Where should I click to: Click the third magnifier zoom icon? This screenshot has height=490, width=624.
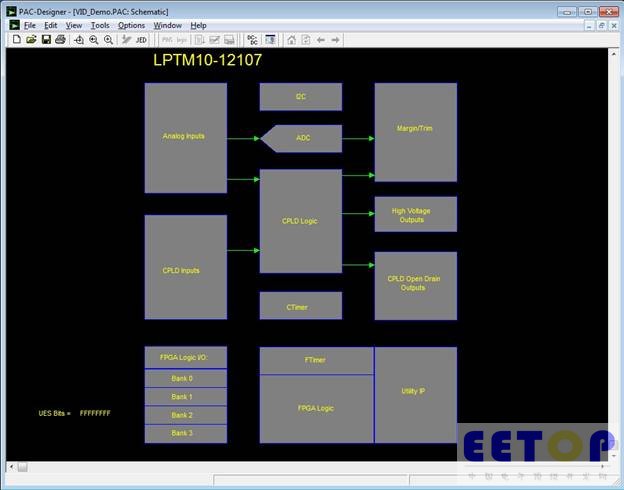(x=108, y=40)
